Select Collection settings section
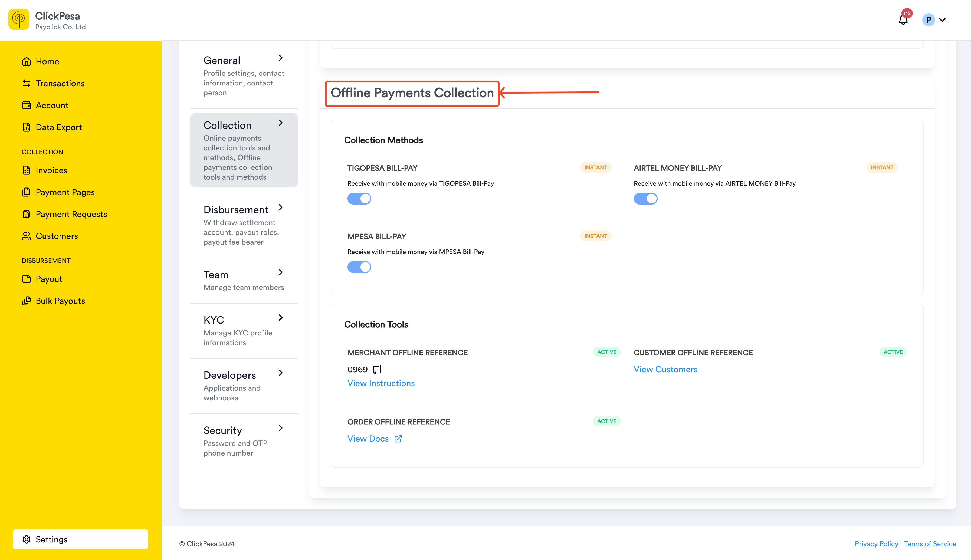 pyautogui.click(x=244, y=150)
